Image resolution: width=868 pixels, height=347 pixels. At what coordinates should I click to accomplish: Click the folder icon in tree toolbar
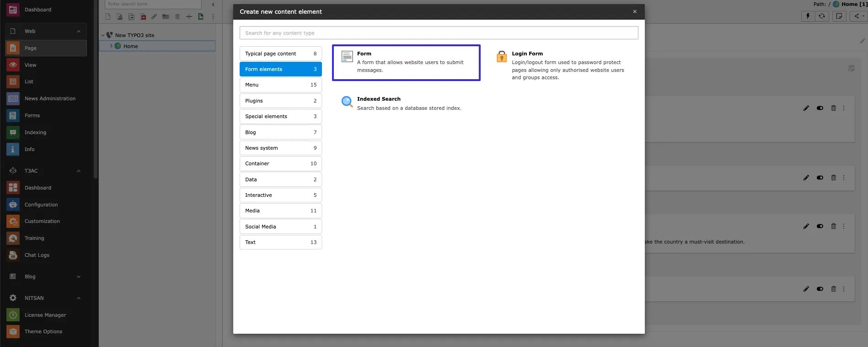click(x=166, y=16)
